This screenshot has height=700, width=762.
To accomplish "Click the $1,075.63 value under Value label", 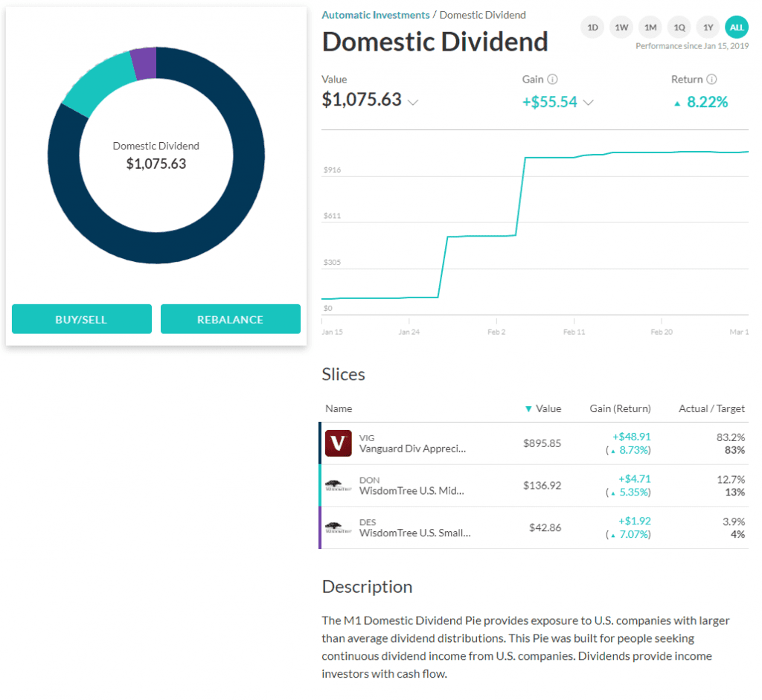I will [x=362, y=100].
